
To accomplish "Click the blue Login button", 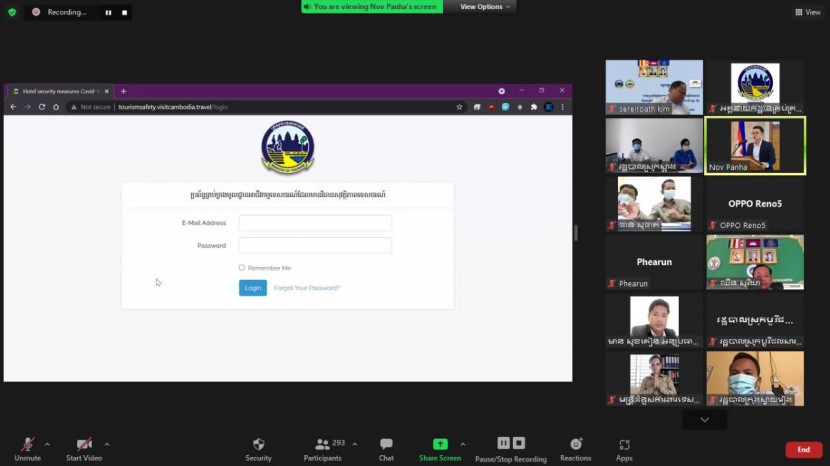I will (253, 288).
